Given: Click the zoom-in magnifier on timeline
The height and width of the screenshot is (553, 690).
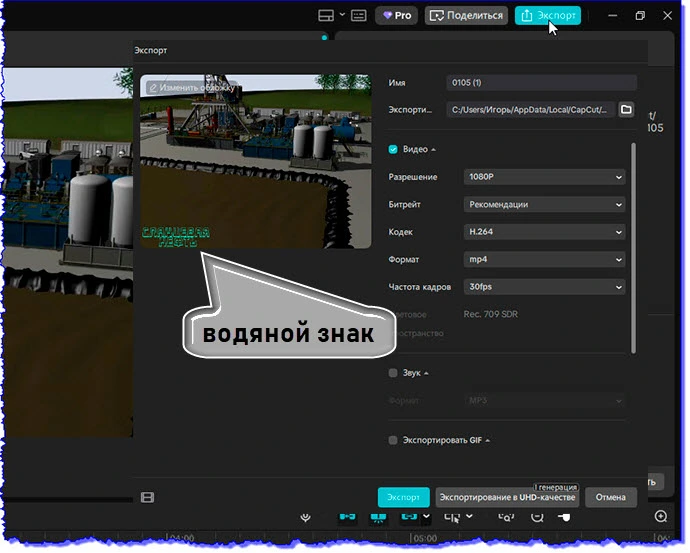Looking at the screenshot, I should (661, 517).
